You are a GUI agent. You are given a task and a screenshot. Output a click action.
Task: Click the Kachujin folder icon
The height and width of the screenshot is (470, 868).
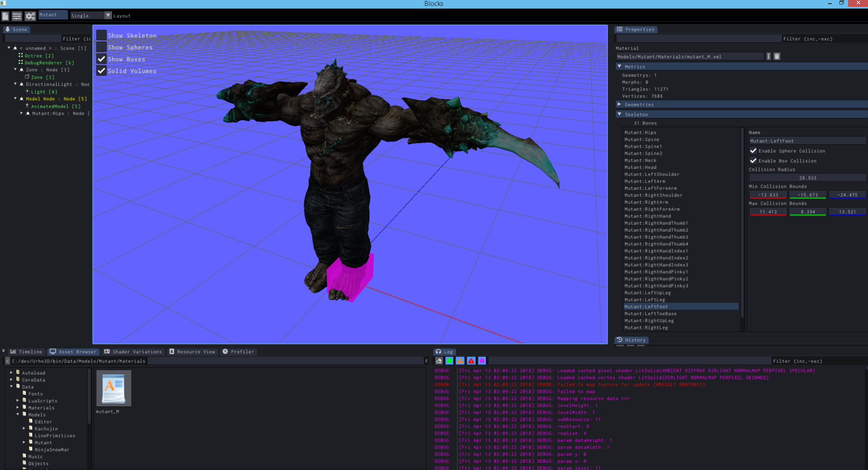click(30, 428)
